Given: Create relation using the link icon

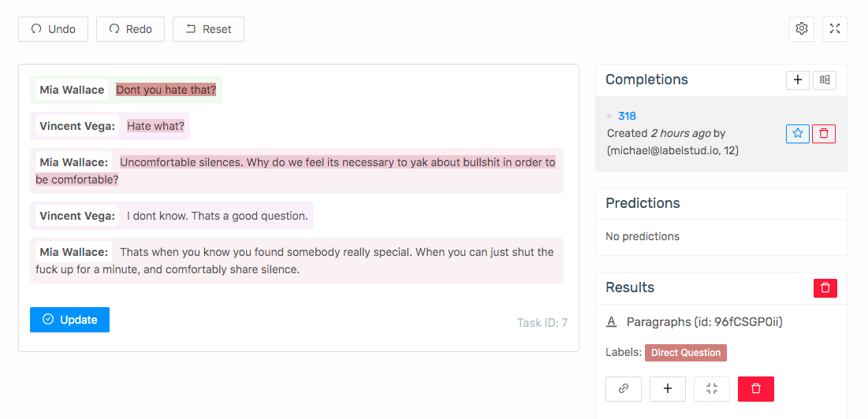Looking at the screenshot, I should coord(624,388).
